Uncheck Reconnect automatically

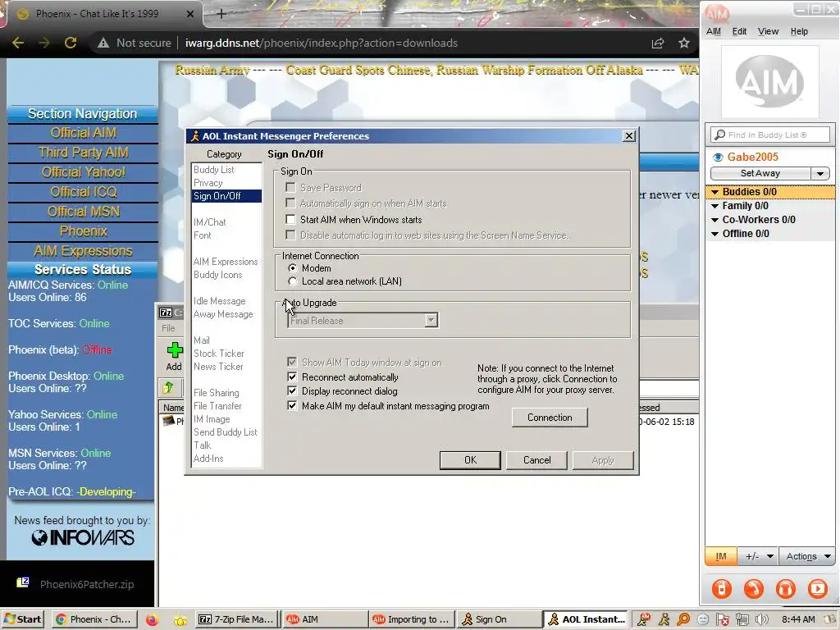[292, 377]
